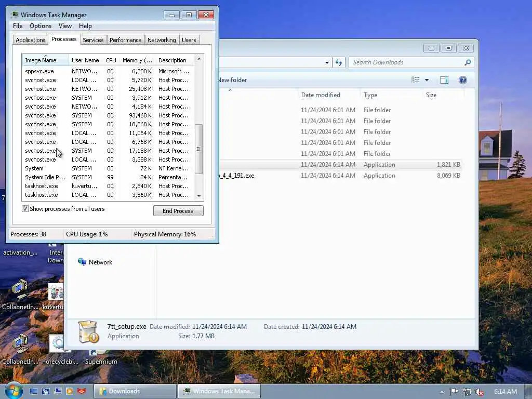Click the muted volume tray icon
The image size is (532, 399).
(x=480, y=392)
